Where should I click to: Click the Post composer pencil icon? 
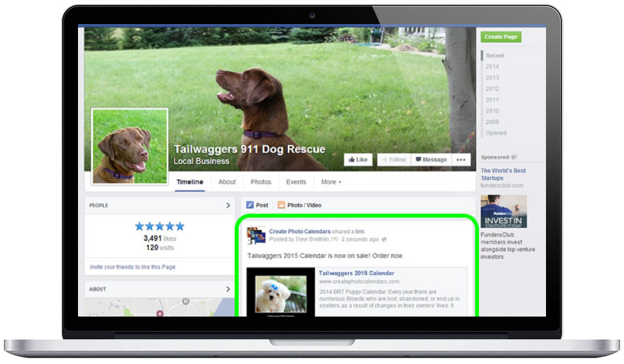coord(250,205)
